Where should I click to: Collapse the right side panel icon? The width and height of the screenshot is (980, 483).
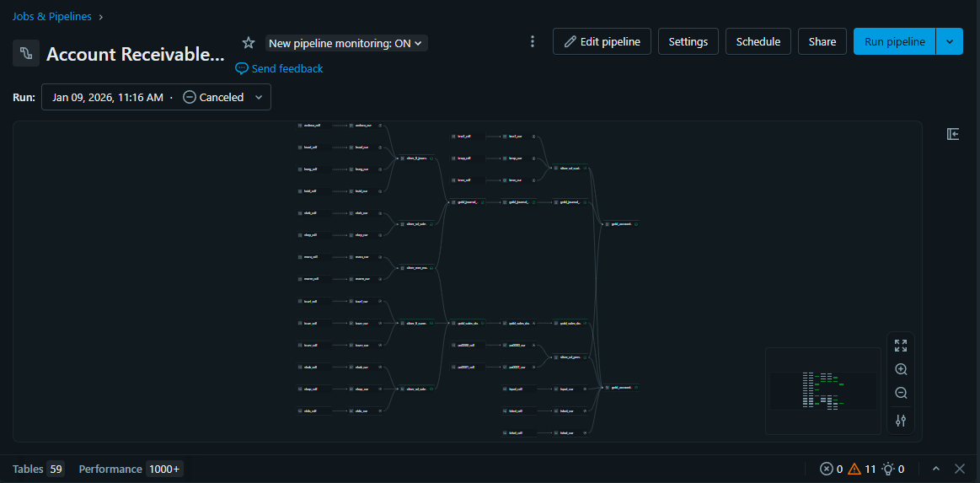click(953, 134)
